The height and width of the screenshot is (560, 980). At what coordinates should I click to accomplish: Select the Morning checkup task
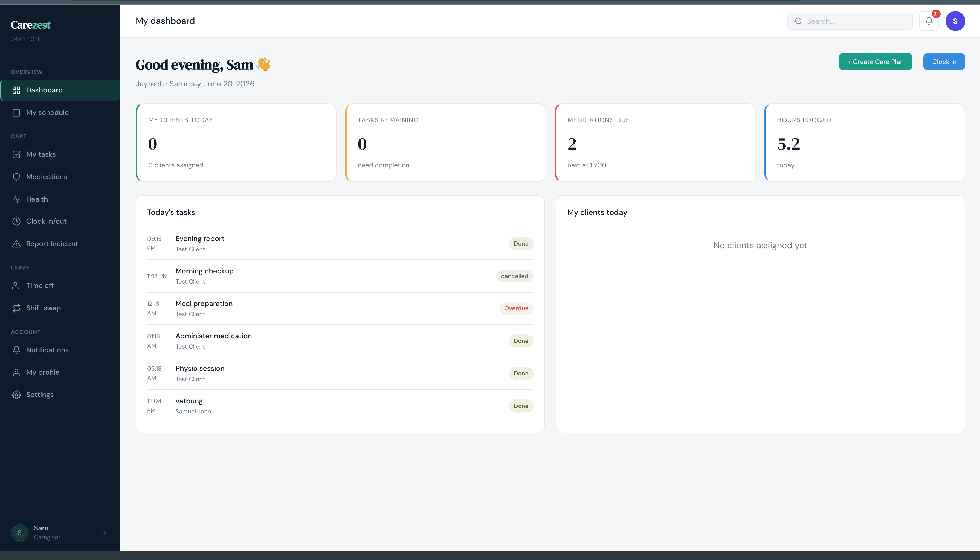click(x=340, y=276)
